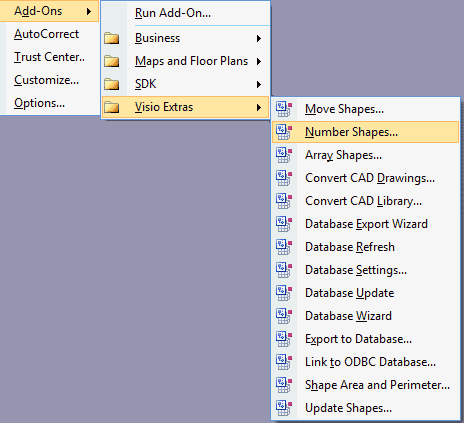Click the icon beside Database Refresh
464x423 pixels.
284,247
